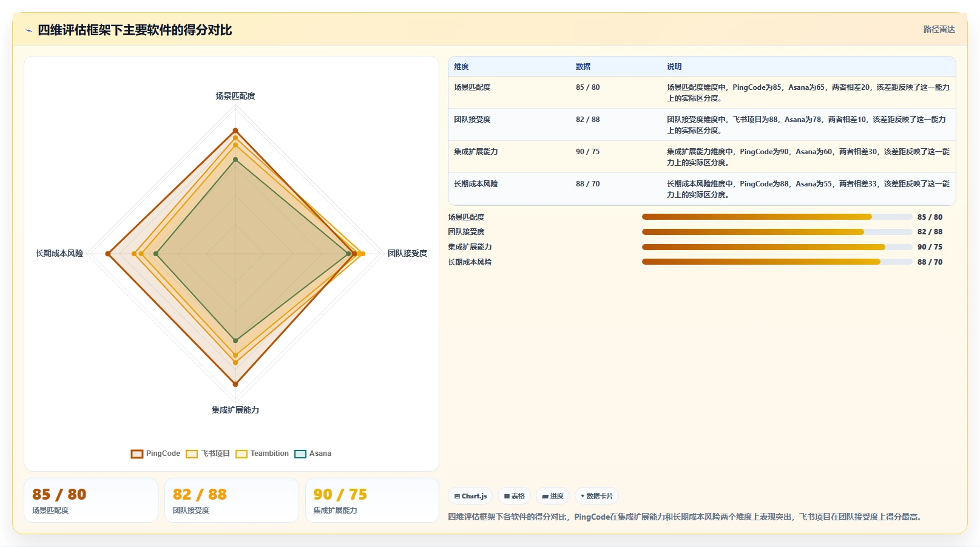The width and height of the screenshot is (980, 547).
Task: Click the 88 / 70 progress bar value
Action: pos(930,262)
